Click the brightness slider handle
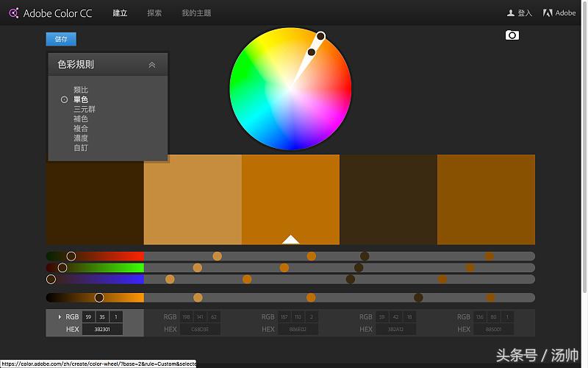The image size is (588, 368). click(99, 298)
